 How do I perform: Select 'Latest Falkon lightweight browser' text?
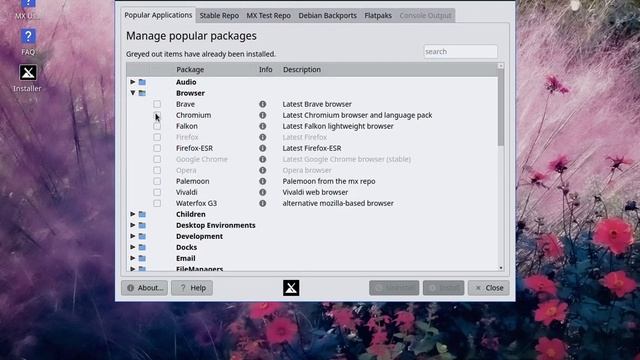[x=338, y=126]
